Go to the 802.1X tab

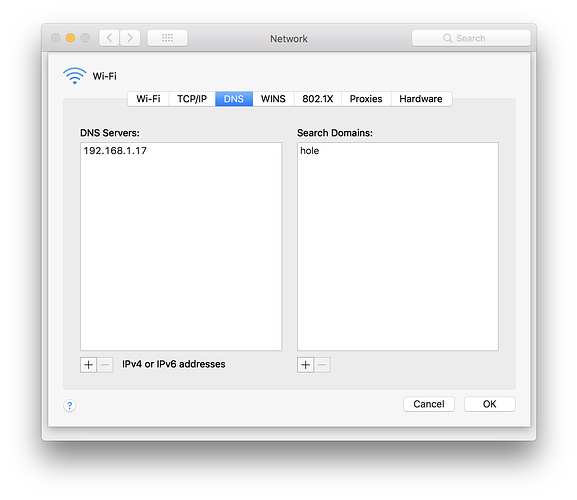tap(318, 99)
